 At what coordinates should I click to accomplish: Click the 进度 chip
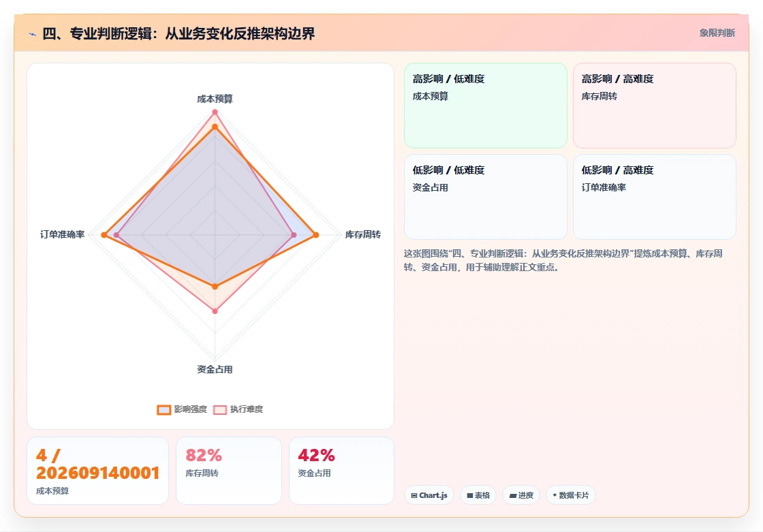pos(521,495)
